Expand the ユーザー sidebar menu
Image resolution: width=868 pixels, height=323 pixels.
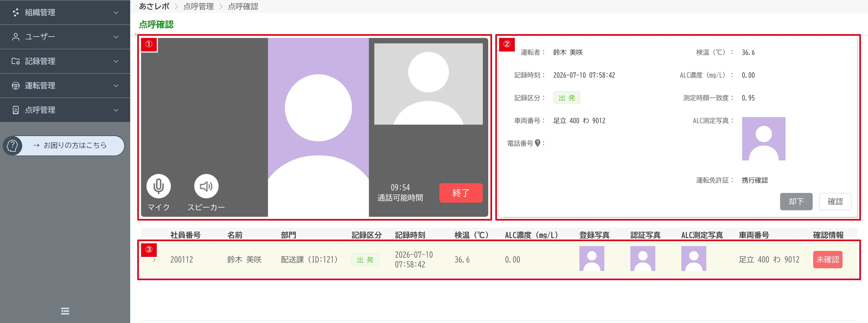pyautogui.click(x=65, y=37)
